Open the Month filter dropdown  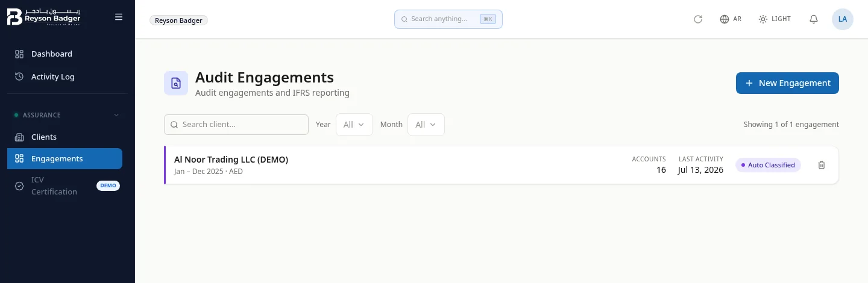[x=426, y=125]
